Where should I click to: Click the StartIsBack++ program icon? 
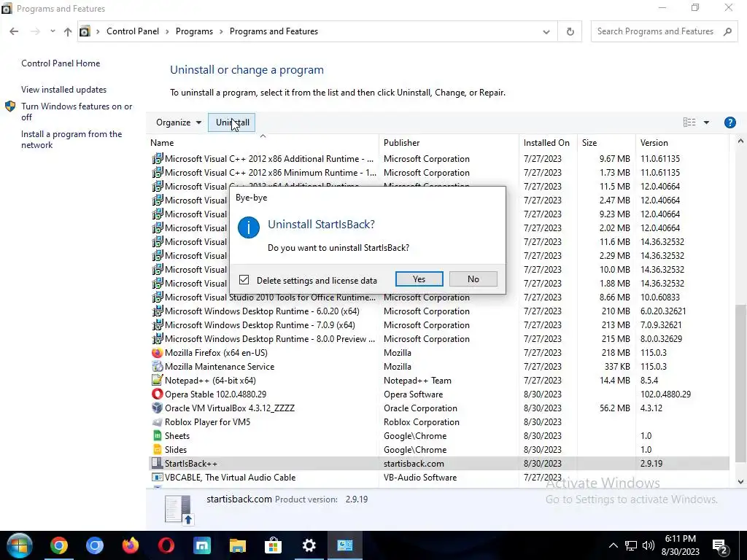click(158, 463)
